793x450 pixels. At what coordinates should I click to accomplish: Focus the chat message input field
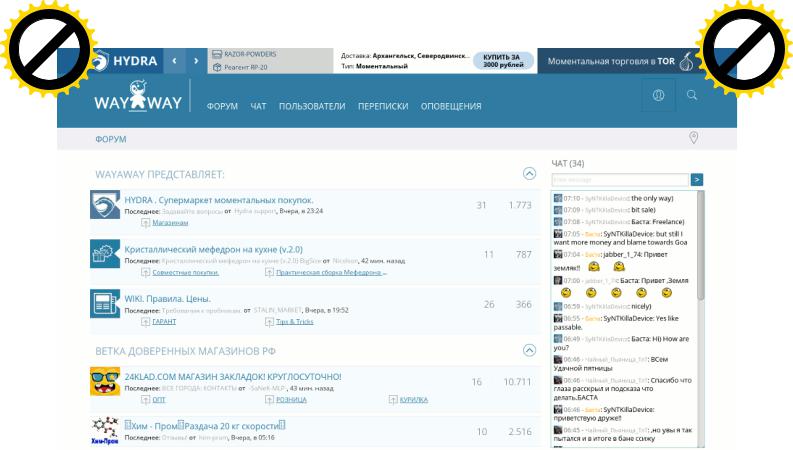[x=620, y=179]
